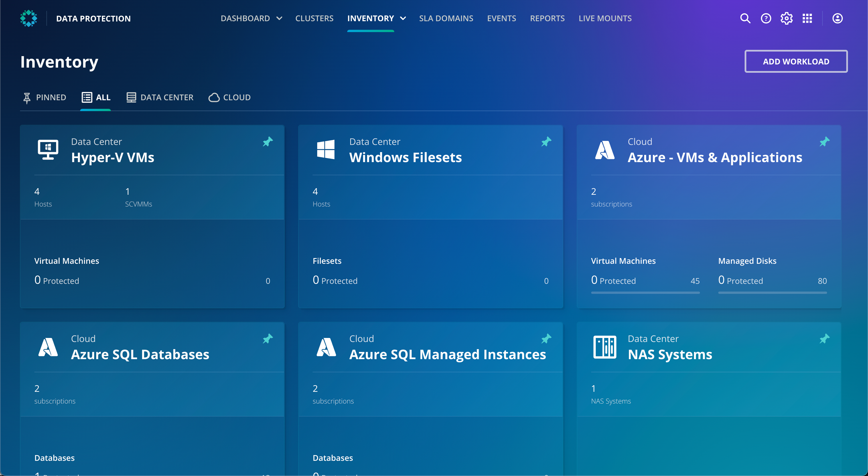
Task: Unpin the Azure SQL Managed Instances card
Action: (546, 339)
